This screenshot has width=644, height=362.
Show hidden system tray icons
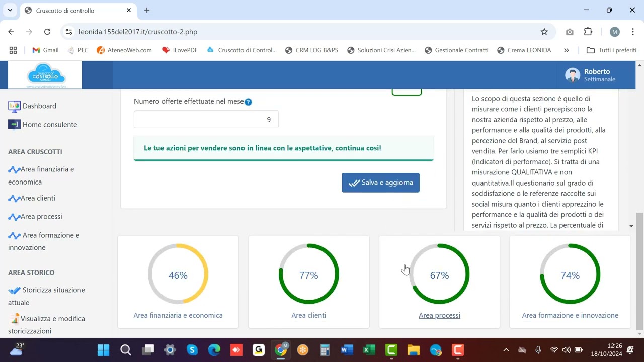[x=506, y=350]
